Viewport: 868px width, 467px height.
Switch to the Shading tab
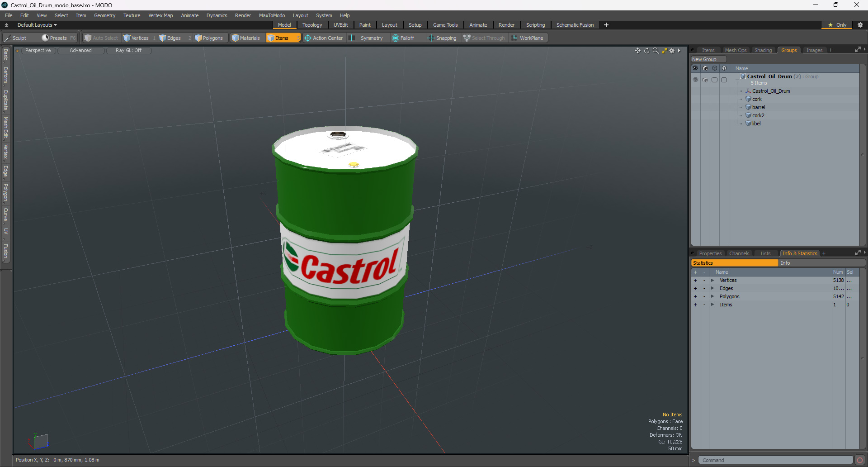tap(763, 50)
